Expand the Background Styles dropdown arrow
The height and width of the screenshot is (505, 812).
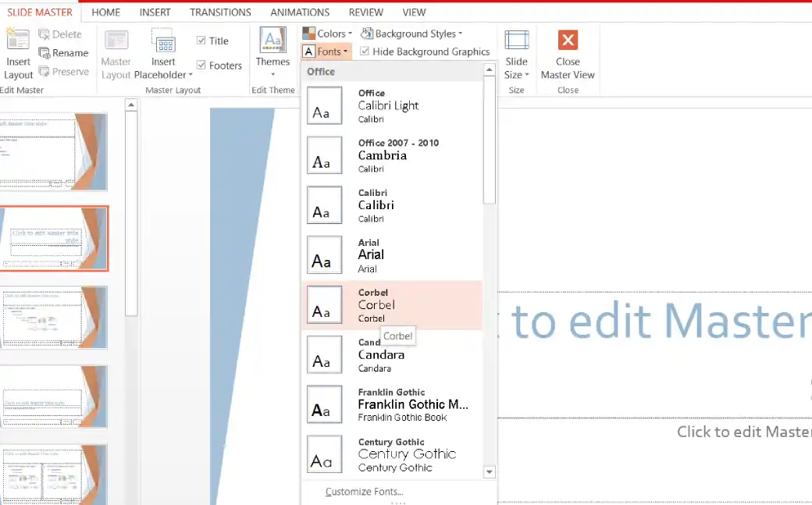click(461, 34)
